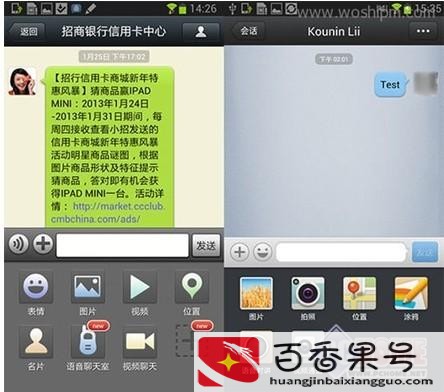Viewport: 444px width, 392px height.
Task: Open the market.ccclub.cmbchina.com link
Action: pyautogui.click(x=107, y=213)
